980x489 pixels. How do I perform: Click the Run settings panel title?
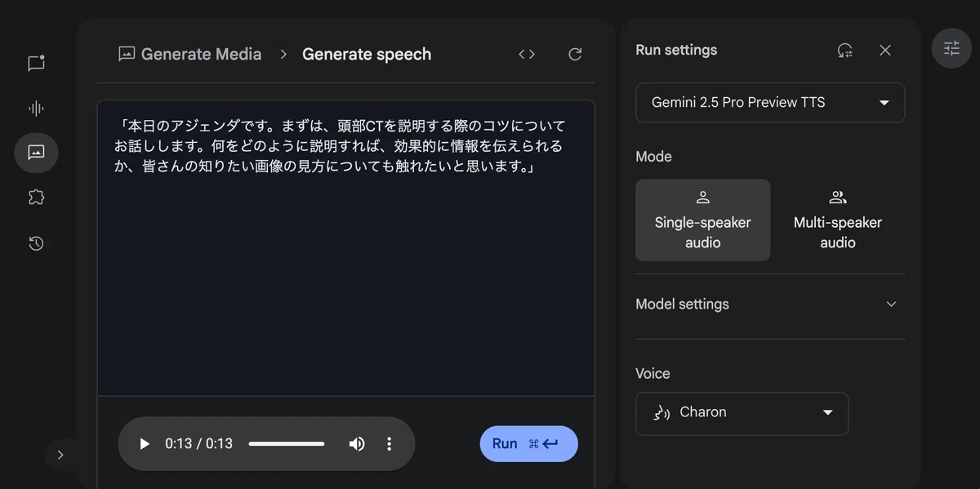point(676,51)
